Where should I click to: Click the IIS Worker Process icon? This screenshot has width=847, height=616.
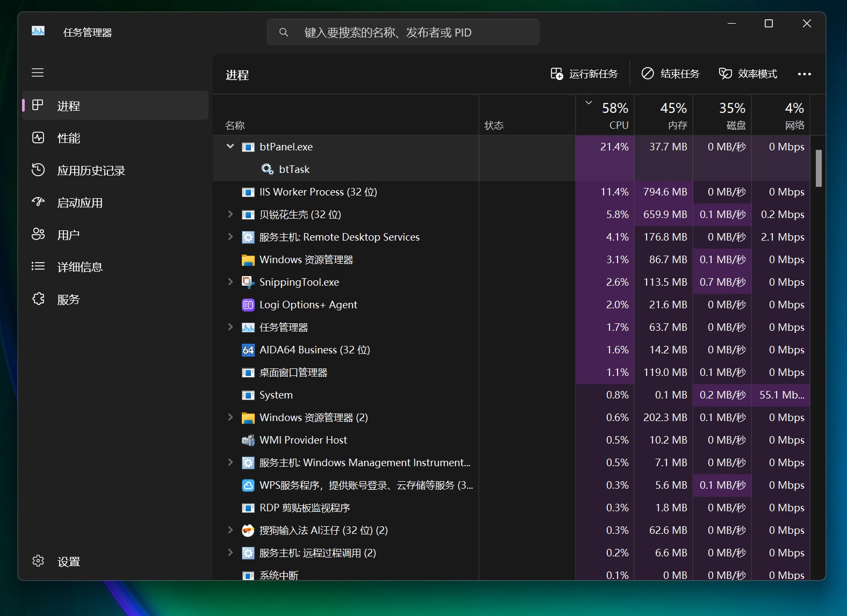(x=248, y=192)
